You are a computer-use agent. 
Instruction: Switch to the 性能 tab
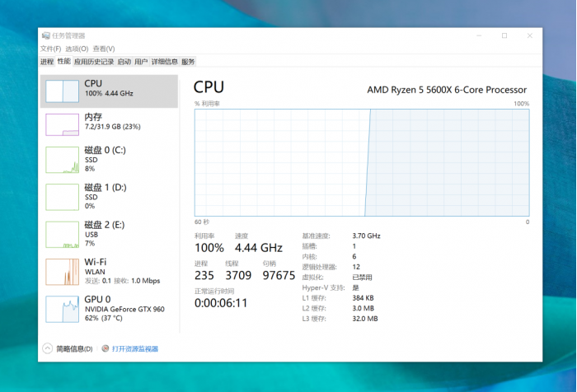coord(64,61)
